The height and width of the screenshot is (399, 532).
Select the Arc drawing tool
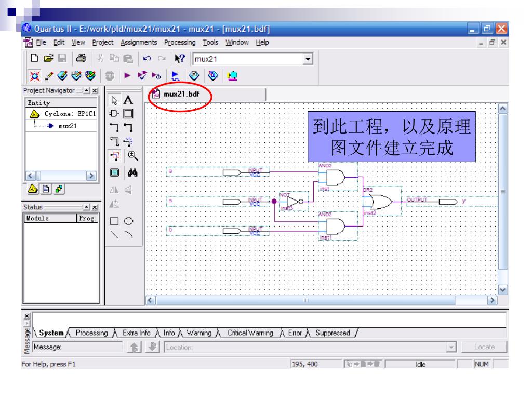pos(129,234)
